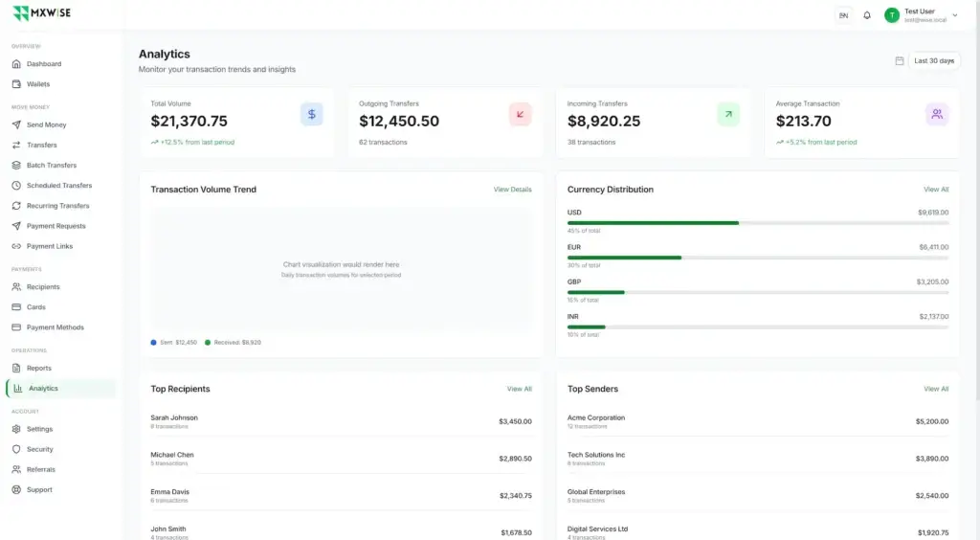Click the Transfers arrows icon

click(x=16, y=145)
